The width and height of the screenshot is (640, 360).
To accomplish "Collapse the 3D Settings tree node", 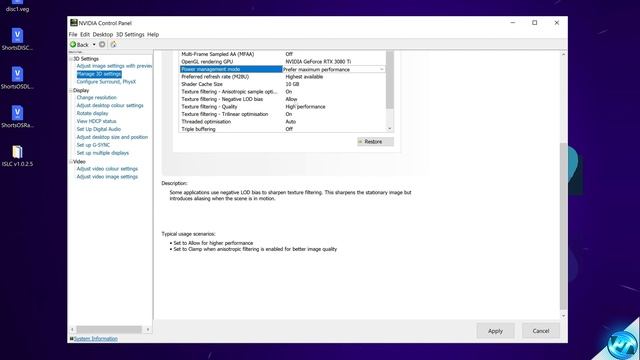I will pos(71,59).
